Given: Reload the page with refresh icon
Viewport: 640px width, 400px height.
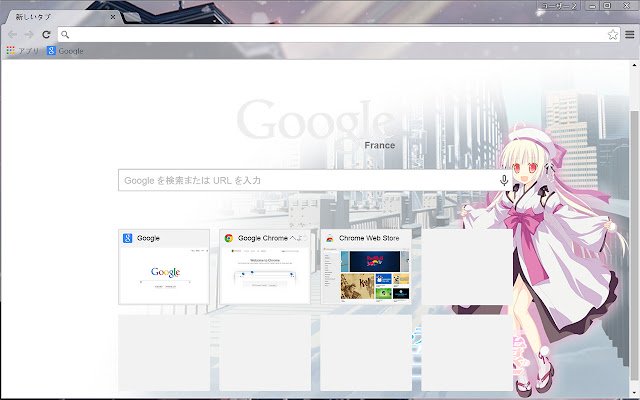Looking at the screenshot, I should [x=46, y=35].
